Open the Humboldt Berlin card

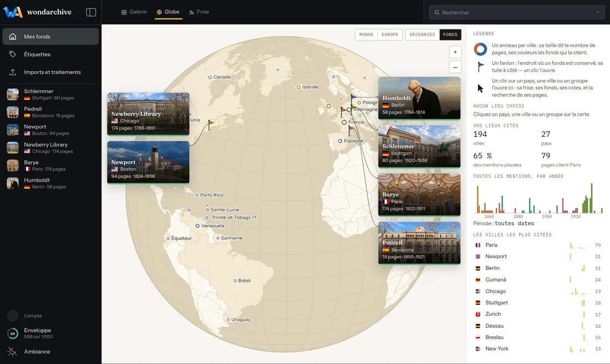tap(419, 98)
